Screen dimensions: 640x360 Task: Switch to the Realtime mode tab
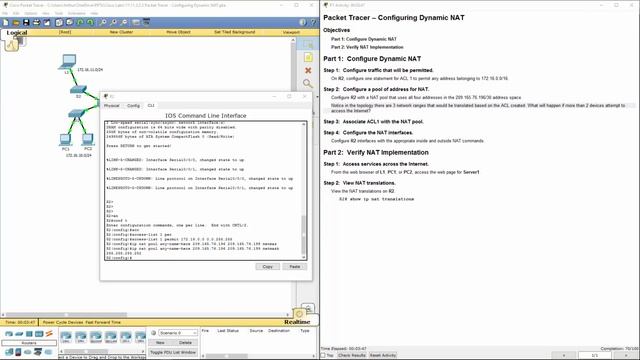297,322
